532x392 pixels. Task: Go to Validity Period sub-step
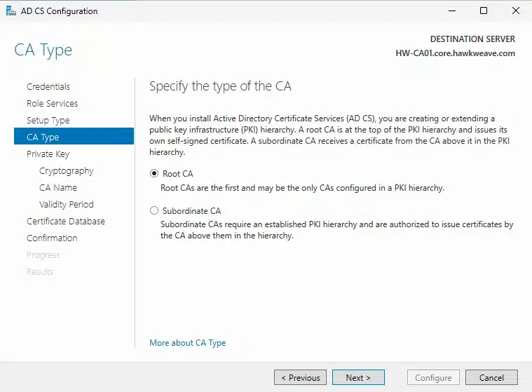[66, 205]
